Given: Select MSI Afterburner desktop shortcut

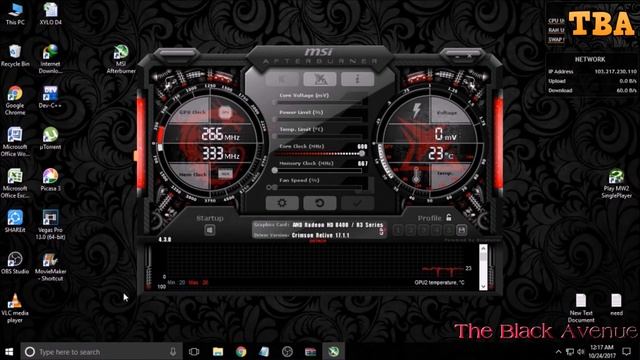Looking at the screenshot, I should tap(121, 59).
